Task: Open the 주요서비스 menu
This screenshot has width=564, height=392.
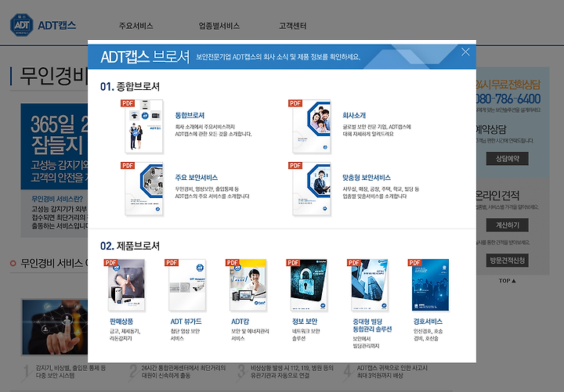Action: 136,26
